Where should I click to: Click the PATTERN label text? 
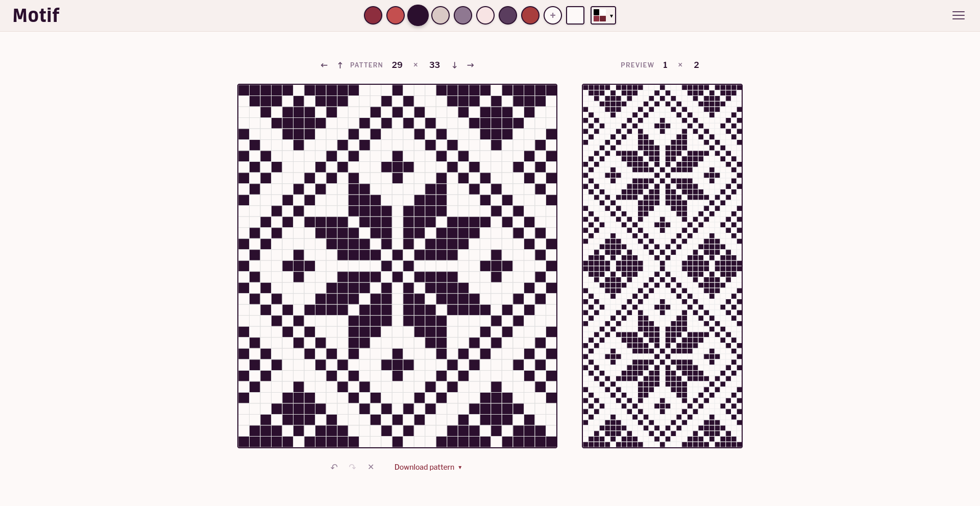coord(366,65)
